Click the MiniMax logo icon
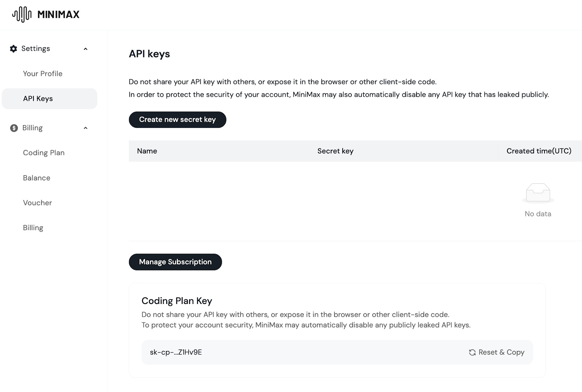582x392 pixels. (22, 14)
